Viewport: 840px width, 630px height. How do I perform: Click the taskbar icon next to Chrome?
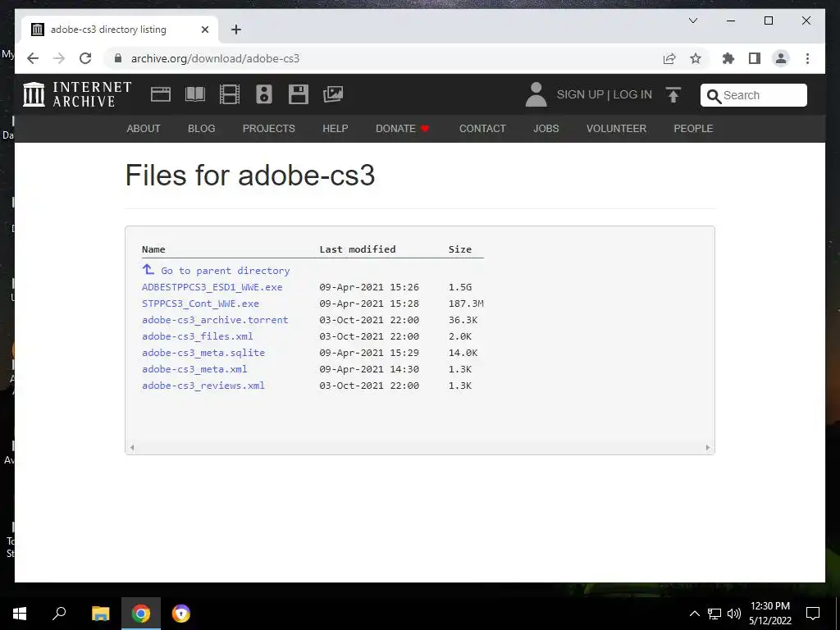coord(181,614)
